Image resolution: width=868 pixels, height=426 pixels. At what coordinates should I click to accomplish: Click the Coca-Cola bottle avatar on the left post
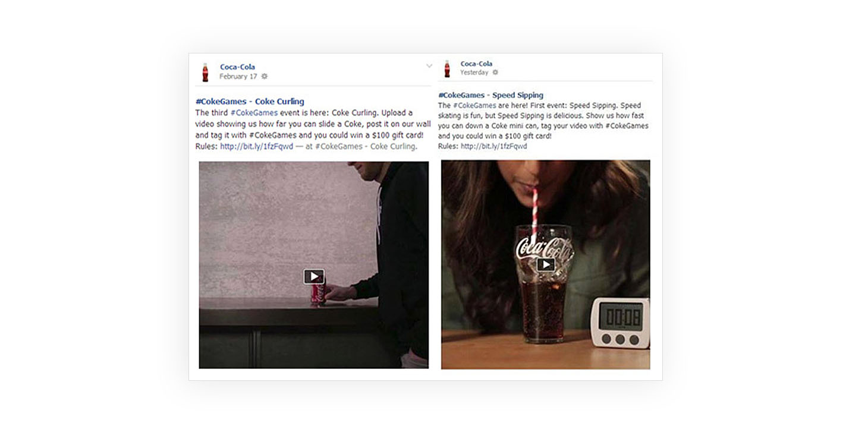pyautogui.click(x=205, y=72)
